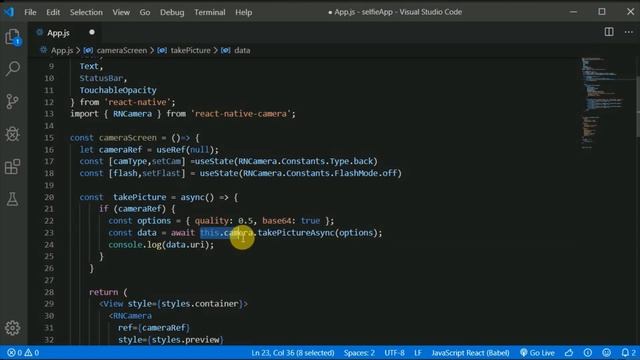Click the App.js file icon on tab
This screenshot has height=360, width=640.
click(39, 32)
